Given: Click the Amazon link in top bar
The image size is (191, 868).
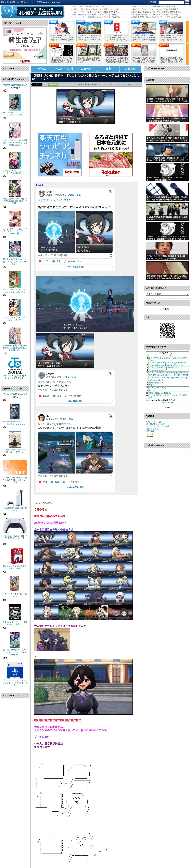Looking at the screenshot, I should tap(46, 2).
